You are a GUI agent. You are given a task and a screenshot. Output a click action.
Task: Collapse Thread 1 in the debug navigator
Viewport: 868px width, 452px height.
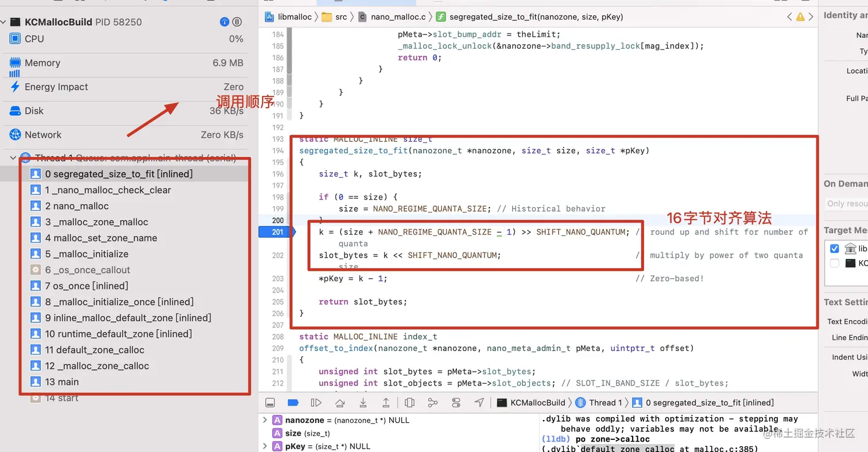tap(13, 158)
